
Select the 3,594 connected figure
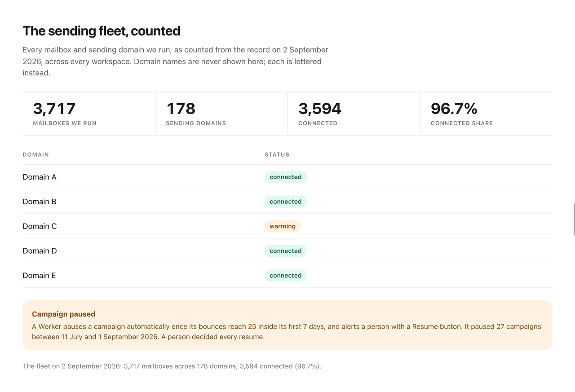tap(320, 109)
